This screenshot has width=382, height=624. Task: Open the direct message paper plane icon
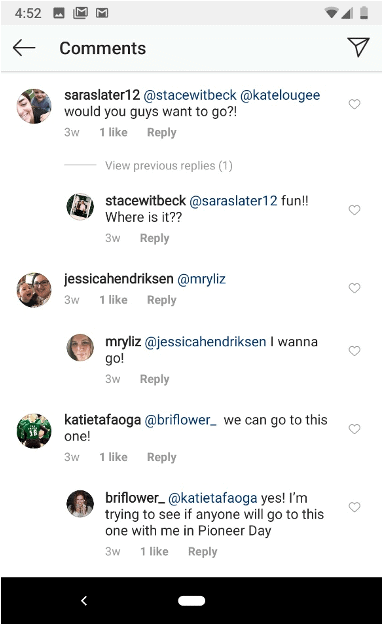(358, 47)
